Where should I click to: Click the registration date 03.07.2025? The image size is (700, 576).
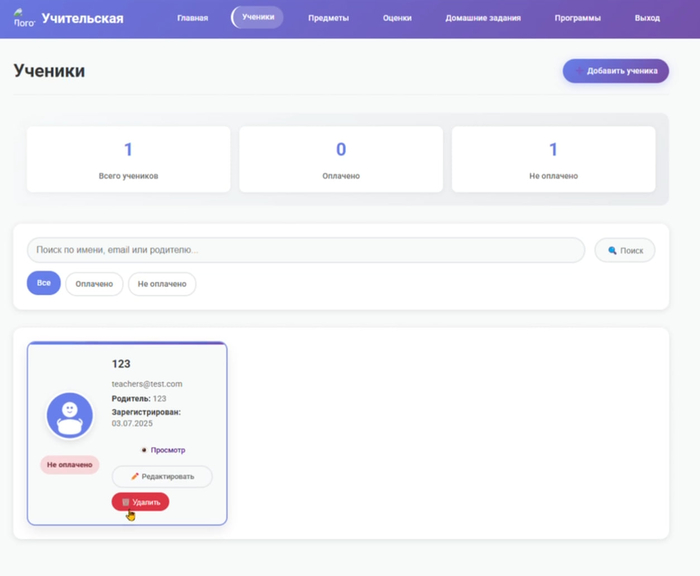click(x=132, y=423)
